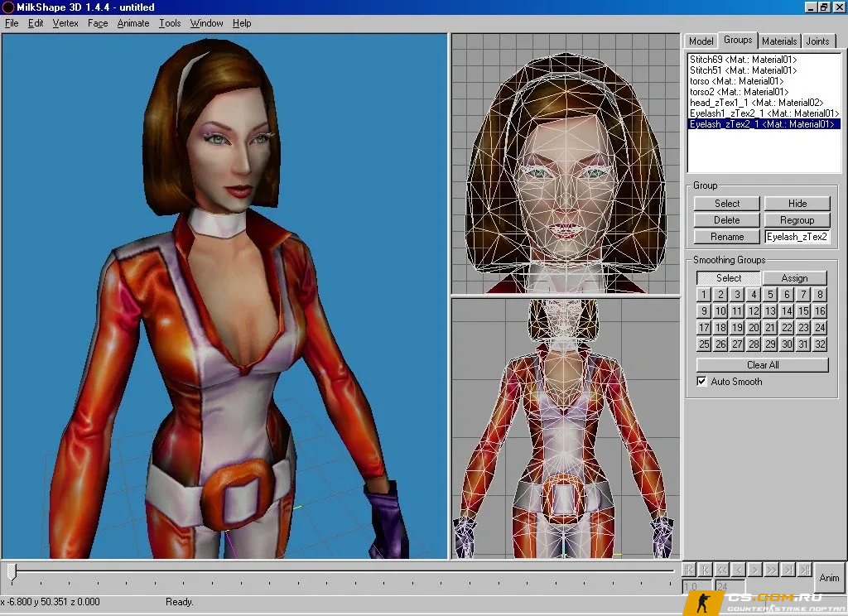The width and height of the screenshot is (848, 616).
Task: Click the total frames field showing 24
Action: 730,586
